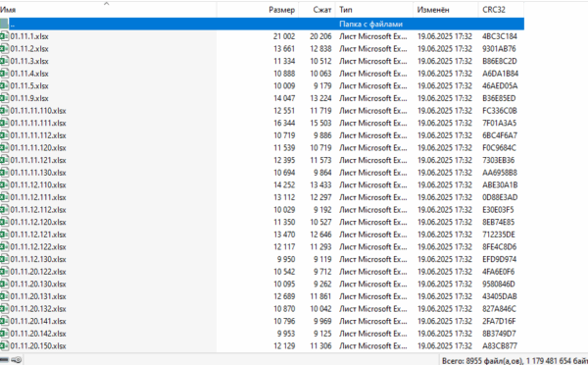Click the Excel icon of 01.11.3.xlsx
The width and height of the screenshot is (588, 365).
coord(4,61)
